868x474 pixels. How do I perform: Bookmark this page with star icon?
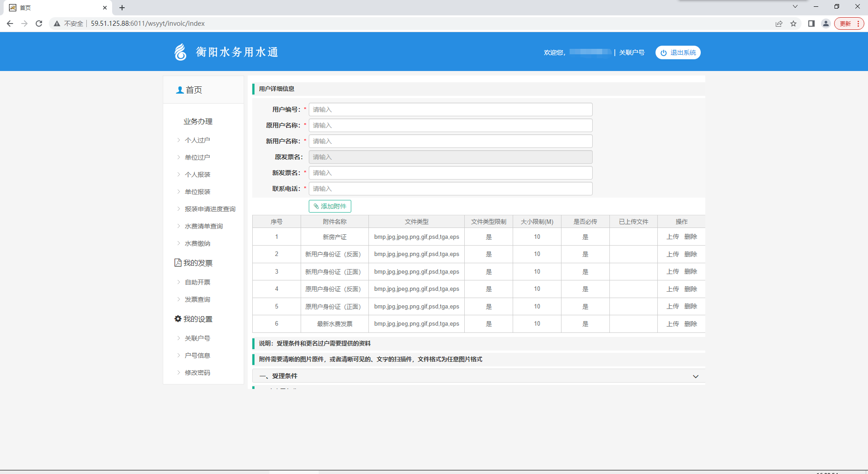[793, 24]
